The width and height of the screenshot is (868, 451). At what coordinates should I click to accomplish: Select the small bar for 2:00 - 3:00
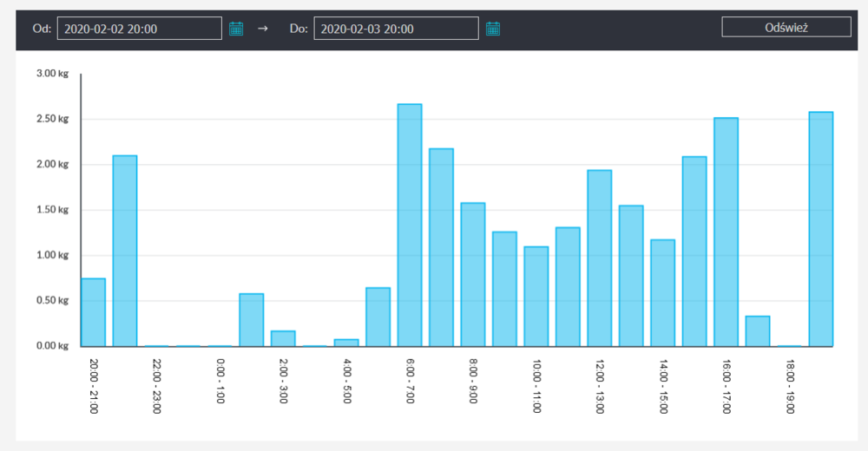coord(284,338)
